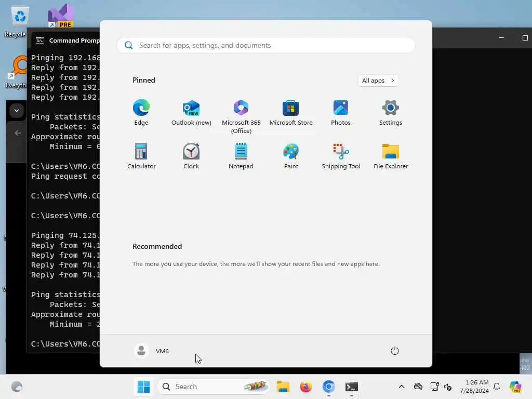Open widgets icon at taskbar left

[17, 387]
